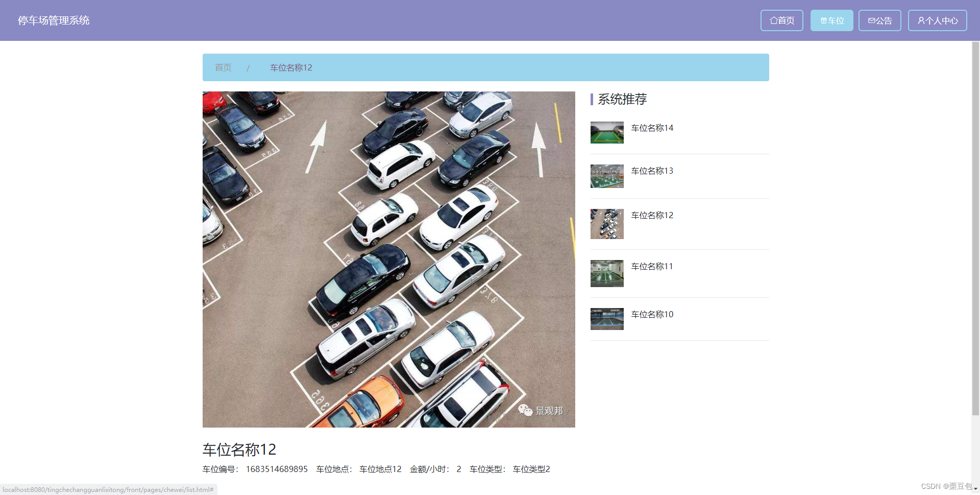Select recommended link 车位名称10
Image resolution: width=980 pixels, height=495 pixels.
[652, 314]
